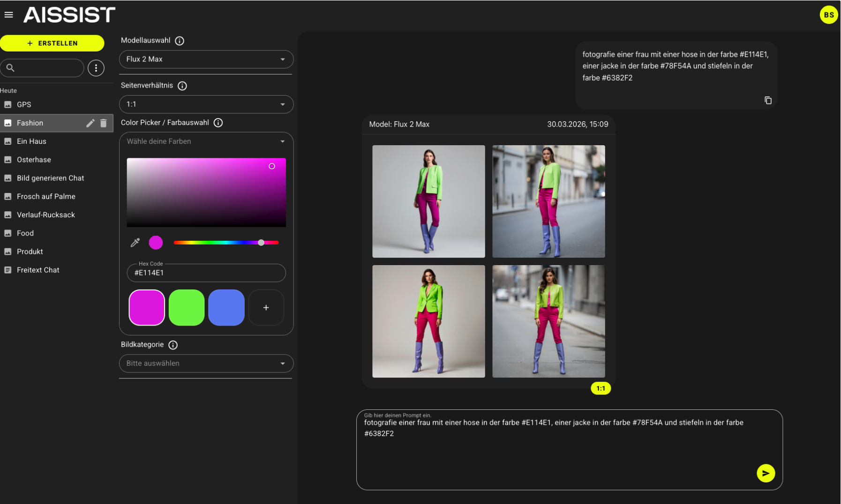Add a new color with plus tile
Viewport: 841px width, 504px height.
coord(266,308)
